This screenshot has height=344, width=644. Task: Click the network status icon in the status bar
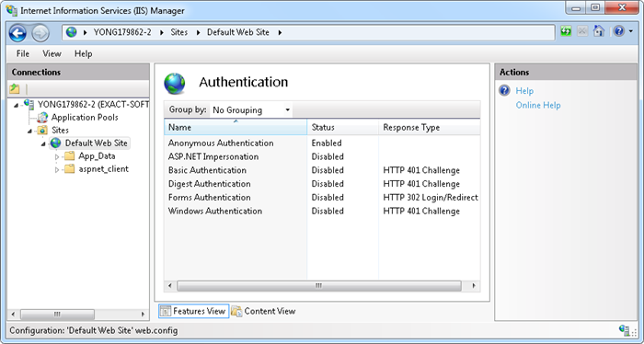click(625, 330)
